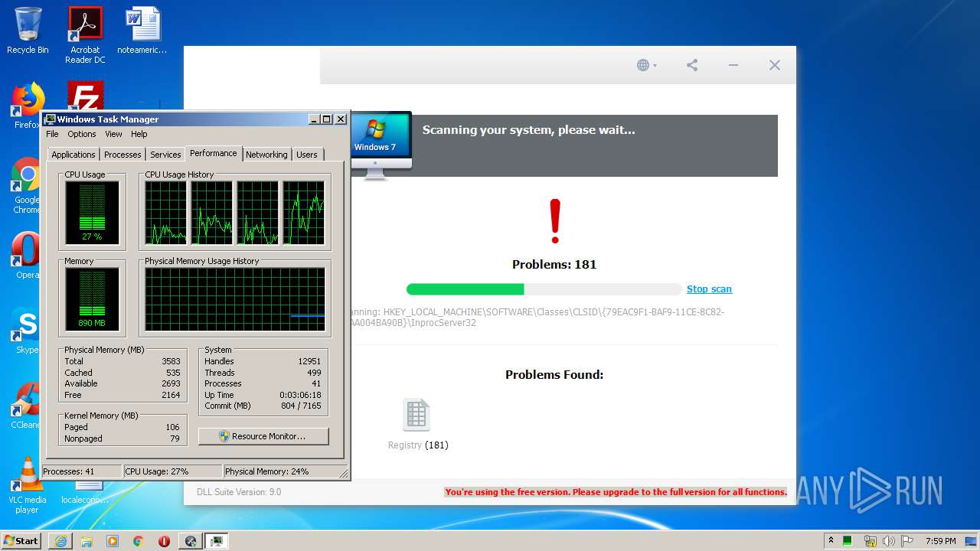Screen dimensions: 980x551
Task: Click the 'Registry (181)' label
Action: [418, 445]
